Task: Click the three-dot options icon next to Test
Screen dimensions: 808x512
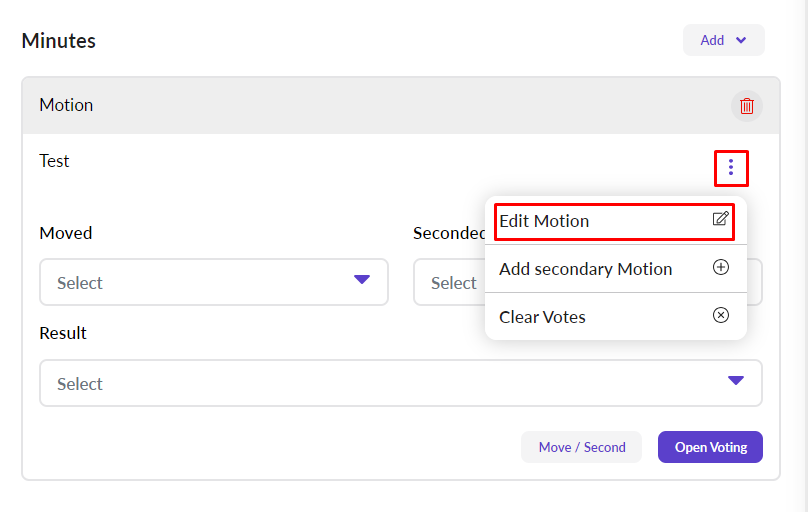Action: (731, 168)
